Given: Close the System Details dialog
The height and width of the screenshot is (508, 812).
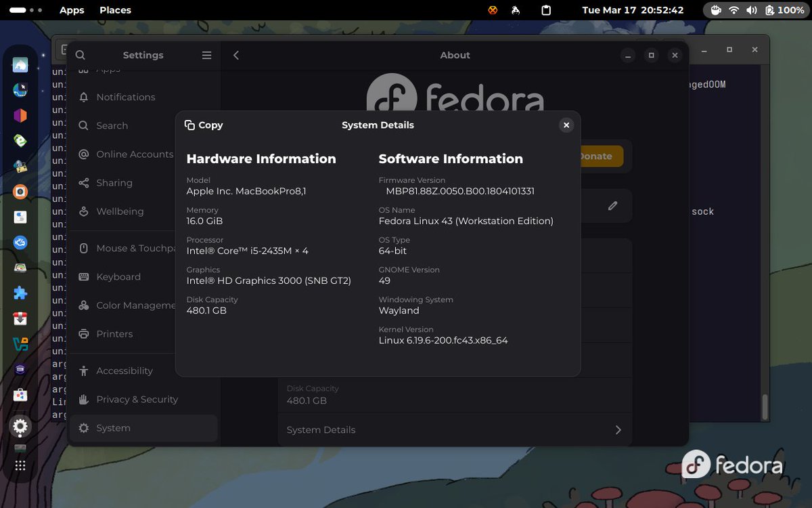Looking at the screenshot, I should [x=566, y=125].
